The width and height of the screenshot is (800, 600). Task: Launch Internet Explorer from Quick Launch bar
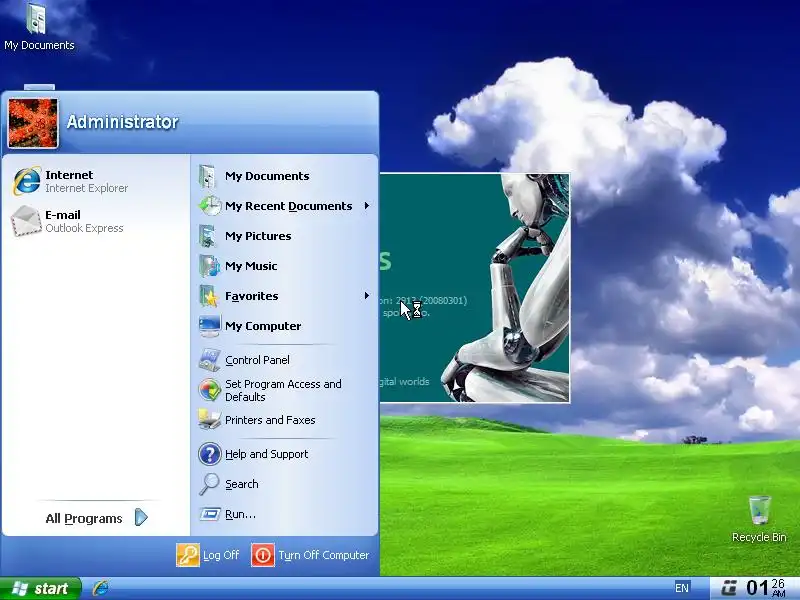click(x=101, y=588)
